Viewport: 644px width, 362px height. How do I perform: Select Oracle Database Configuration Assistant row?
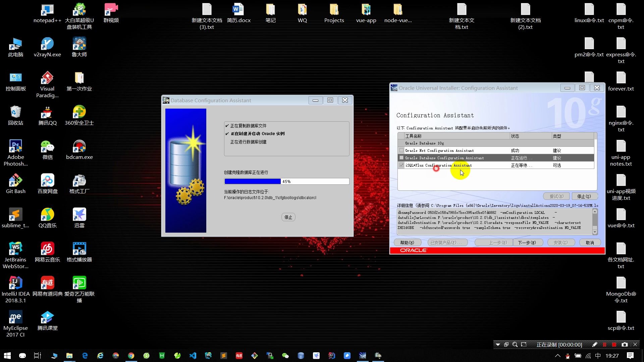496,158
